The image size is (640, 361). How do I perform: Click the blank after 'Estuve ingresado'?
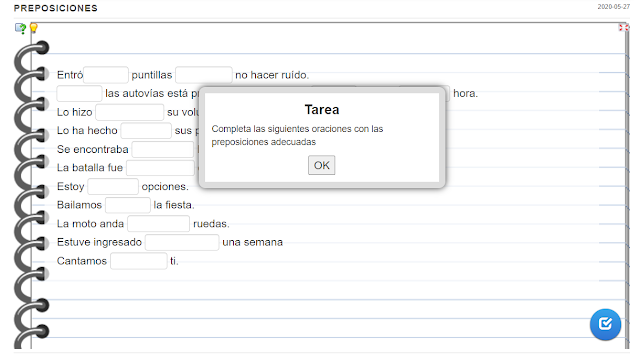(182, 242)
